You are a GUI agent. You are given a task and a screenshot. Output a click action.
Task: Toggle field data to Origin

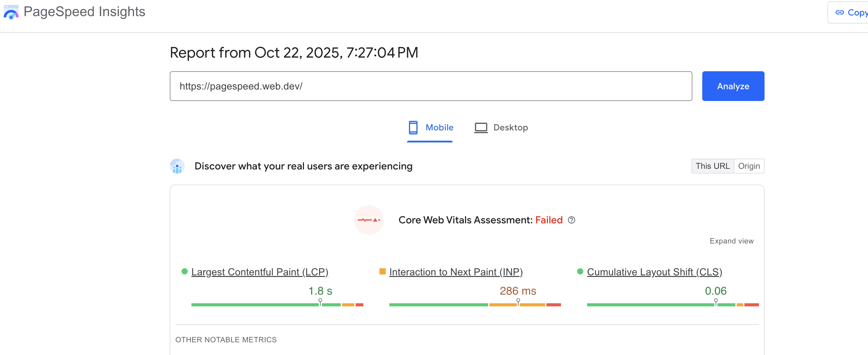pos(749,166)
